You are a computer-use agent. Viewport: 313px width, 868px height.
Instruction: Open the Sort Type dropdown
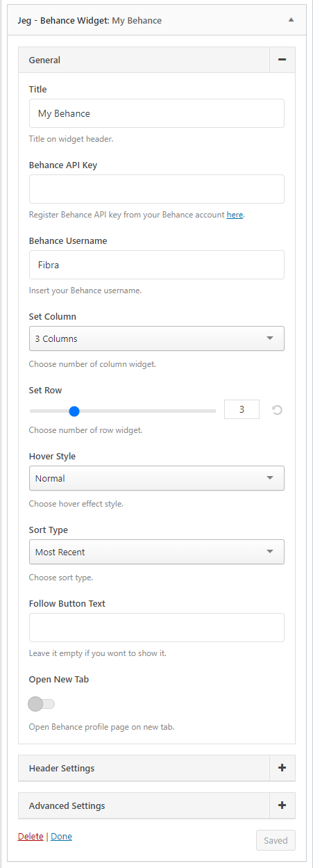click(157, 552)
